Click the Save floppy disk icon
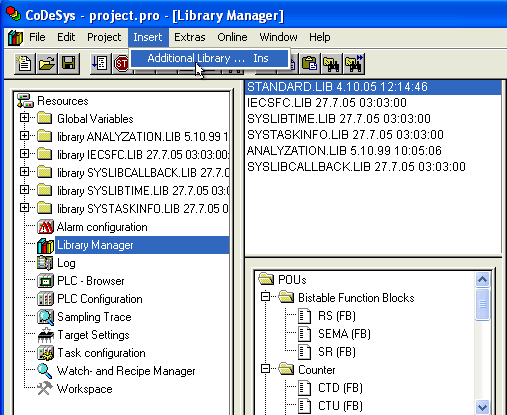The width and height of the screenshot is (507, 415). [x=69, y=63]
